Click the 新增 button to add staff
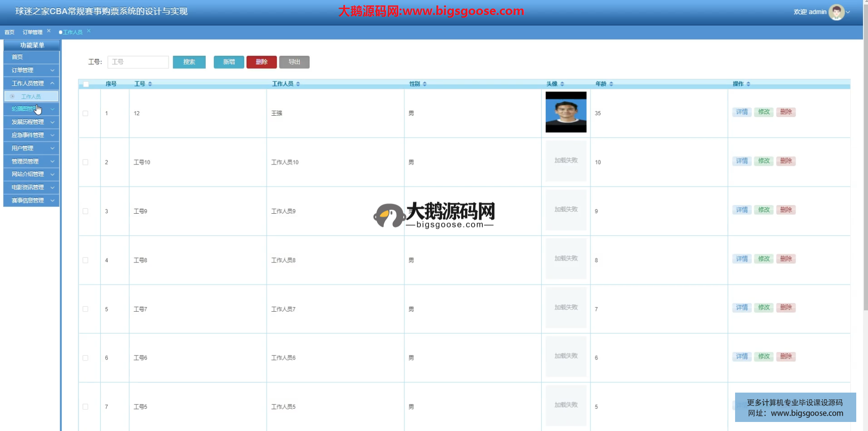The image size is (868, 431). tap(229, 62)
